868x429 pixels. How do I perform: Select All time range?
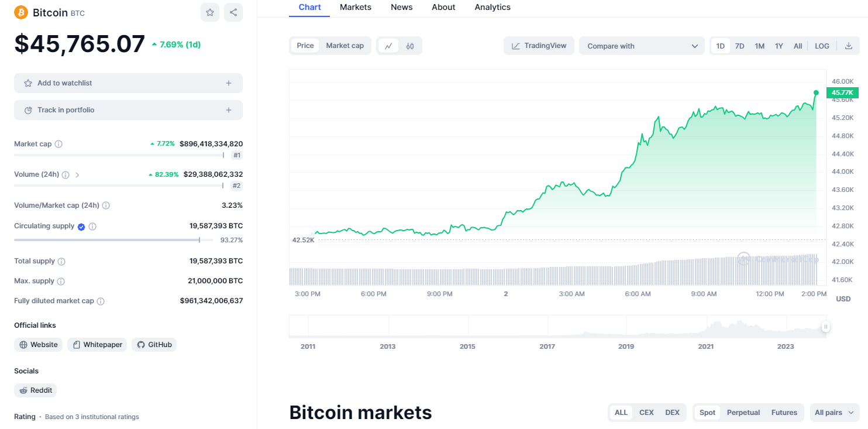tap(798, 46)
